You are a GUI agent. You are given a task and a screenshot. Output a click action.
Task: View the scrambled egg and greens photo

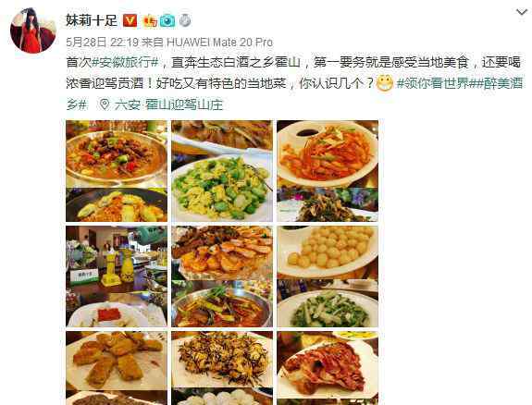(222, 171)
